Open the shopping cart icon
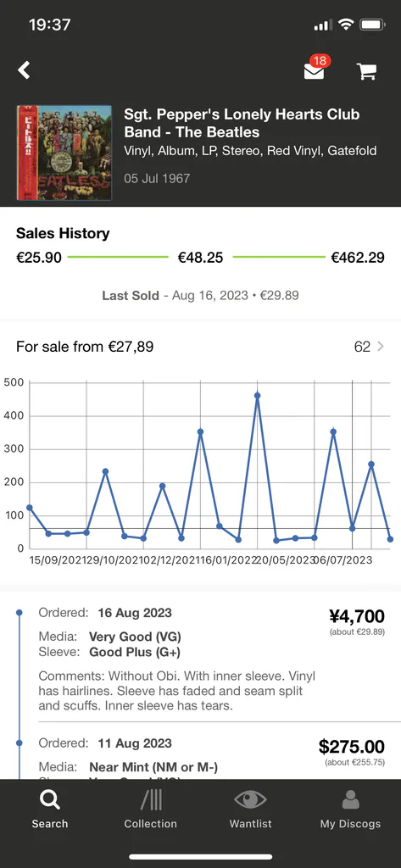401x868 pixels. pos(366,71)
